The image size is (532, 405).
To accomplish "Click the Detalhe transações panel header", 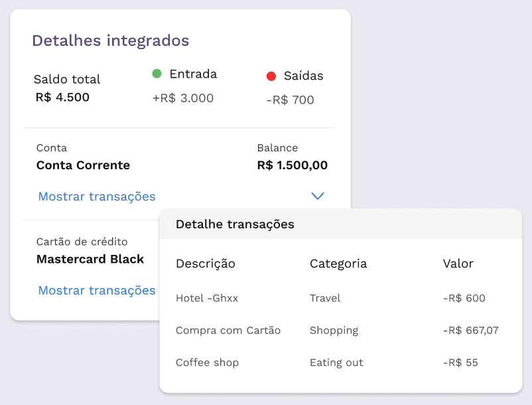I will 235,224.
